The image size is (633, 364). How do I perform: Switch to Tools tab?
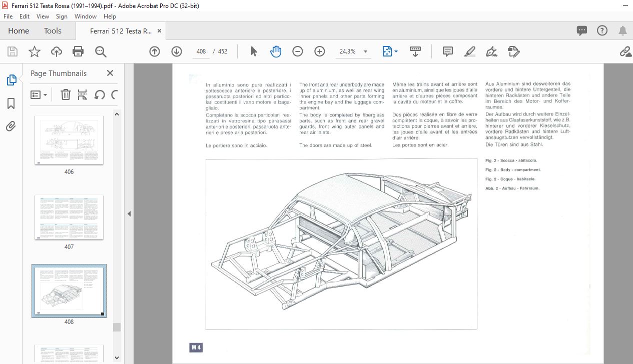(x=53, y=31)
